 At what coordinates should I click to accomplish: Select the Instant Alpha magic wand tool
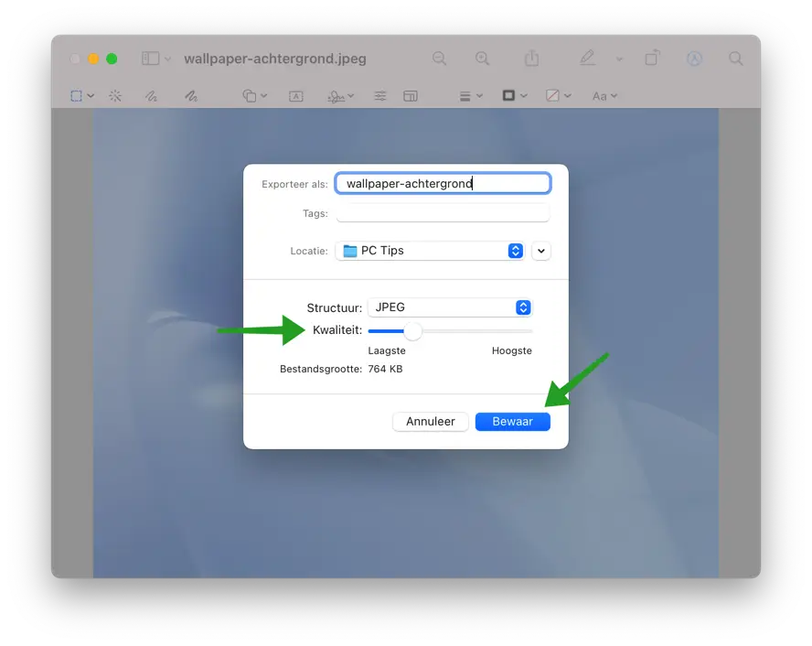click(115, 96)
